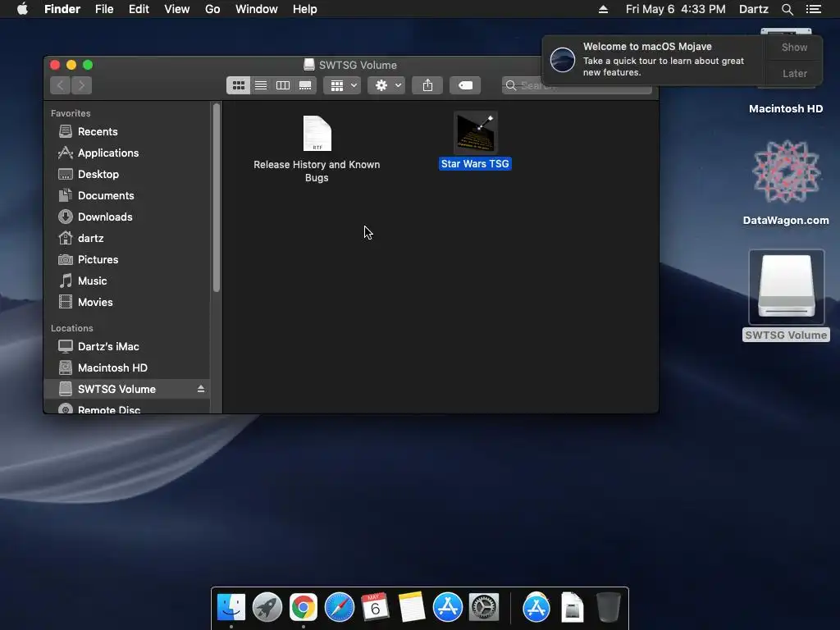Click Show on the Mojave notification
The width and height of the screenshot is (840, 630).
(x=794, y=47)
